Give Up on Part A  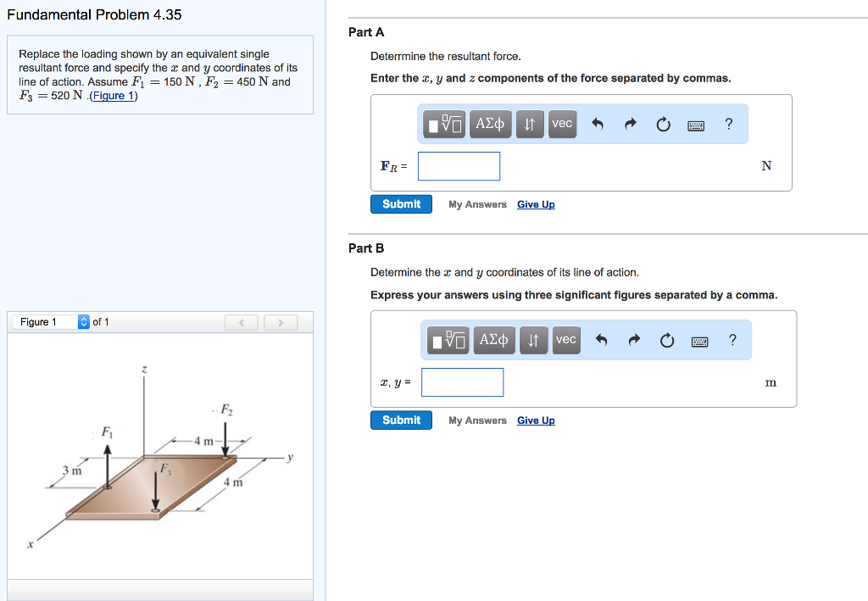tap(536, 205)
